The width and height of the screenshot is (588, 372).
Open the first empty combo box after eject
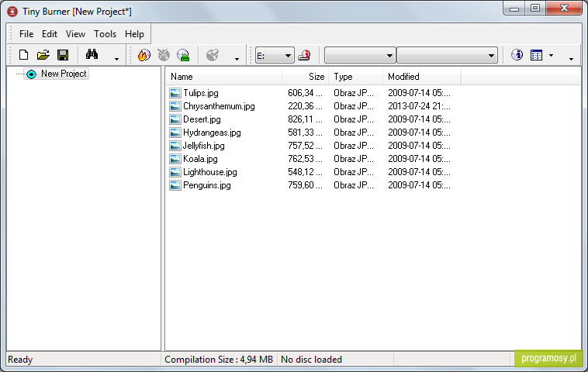[360, 56]
